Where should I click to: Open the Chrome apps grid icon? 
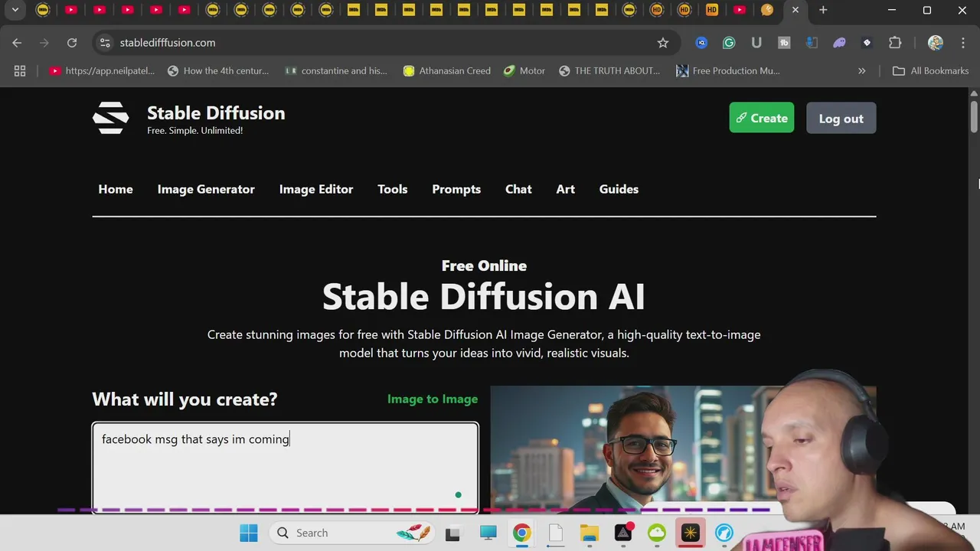click(x=20, y=70)
